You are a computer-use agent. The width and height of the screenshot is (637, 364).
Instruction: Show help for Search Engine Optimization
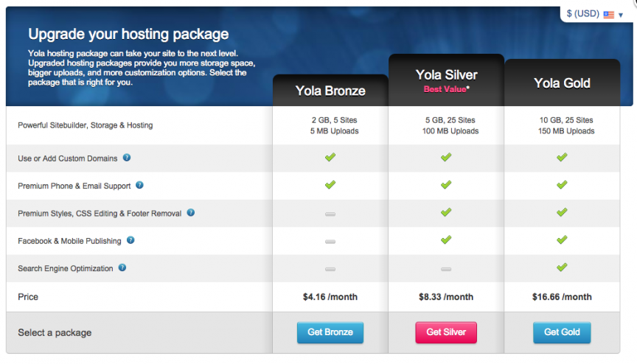coord(122,267)
